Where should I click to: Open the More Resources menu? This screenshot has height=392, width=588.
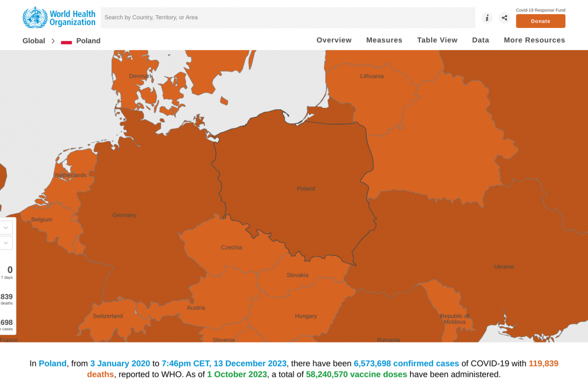[x=534, y=40]
